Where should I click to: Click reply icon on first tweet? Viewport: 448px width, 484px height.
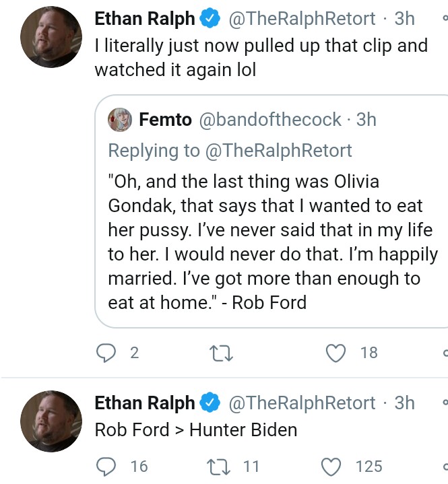[106, 353]
